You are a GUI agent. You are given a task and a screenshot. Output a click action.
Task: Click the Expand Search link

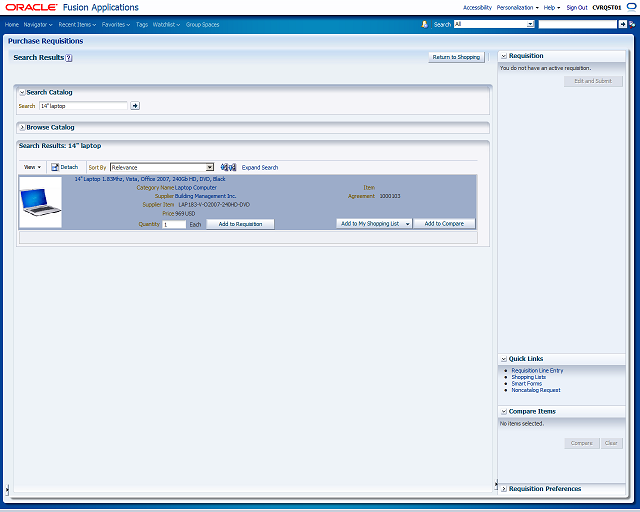tap(260, 167)
